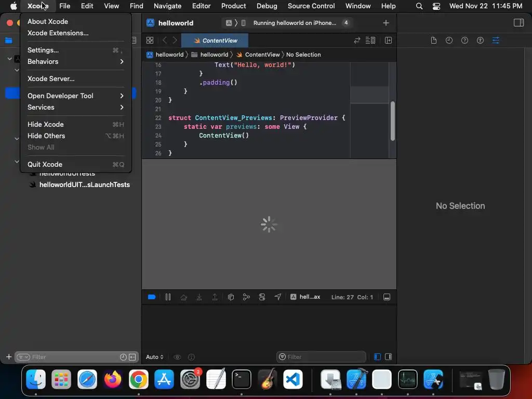Image resolution: width=532 pixels, height=399 pixels.
Task: Open the Product menu in menu bar
Action: pos(233,6)
